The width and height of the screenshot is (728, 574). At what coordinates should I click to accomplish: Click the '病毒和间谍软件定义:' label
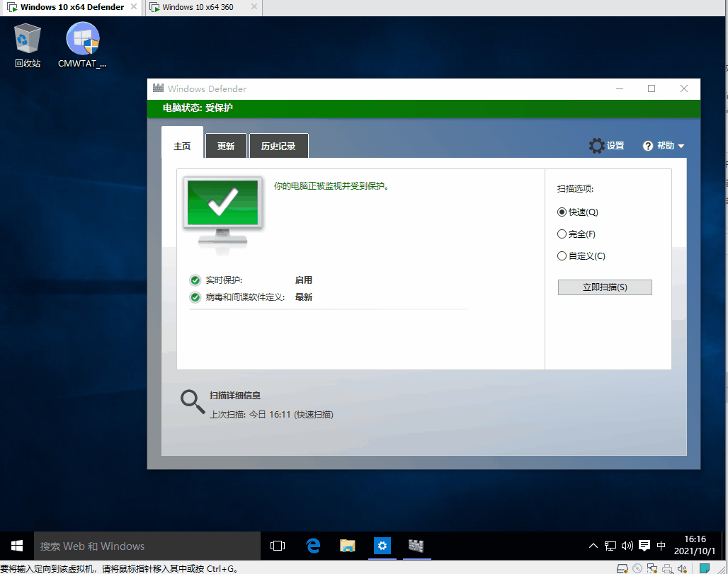coord(245,297)
